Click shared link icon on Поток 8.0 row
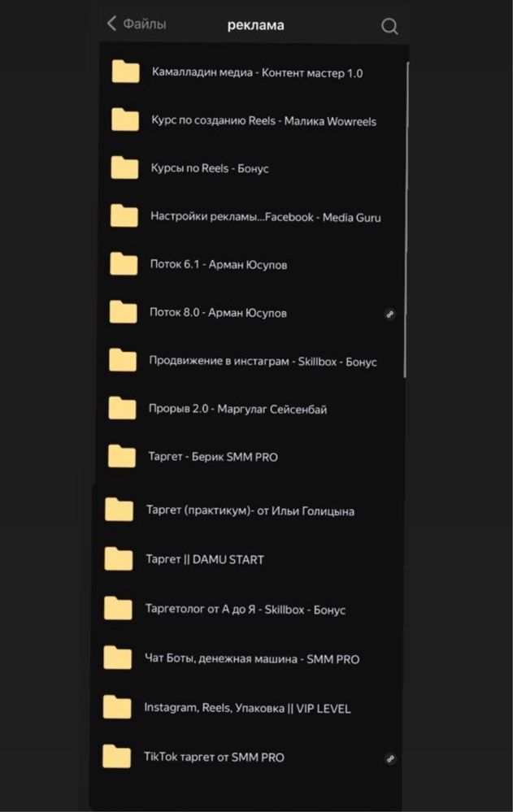The height and width of the screenshot is (812, 513). click(389, 314)
